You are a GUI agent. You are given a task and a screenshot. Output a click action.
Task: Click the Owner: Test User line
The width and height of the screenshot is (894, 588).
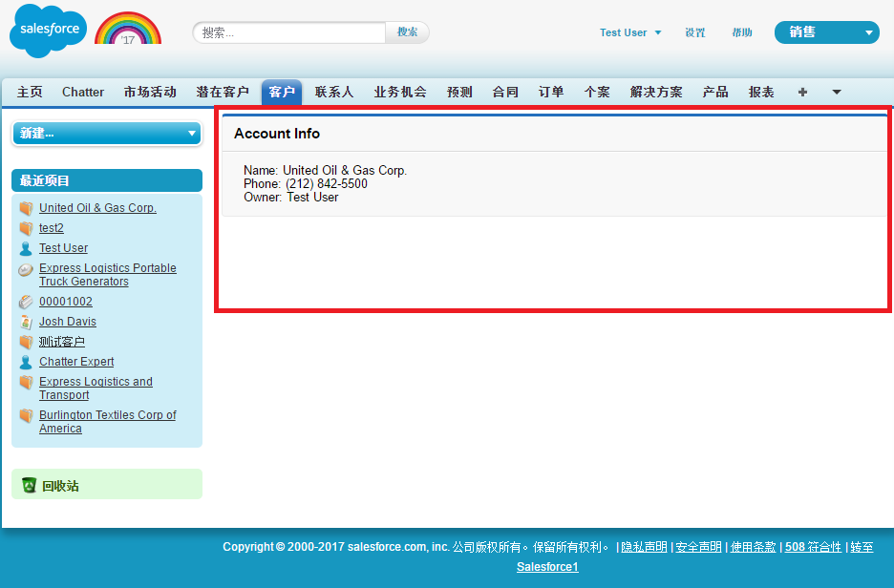coord(290,198)
